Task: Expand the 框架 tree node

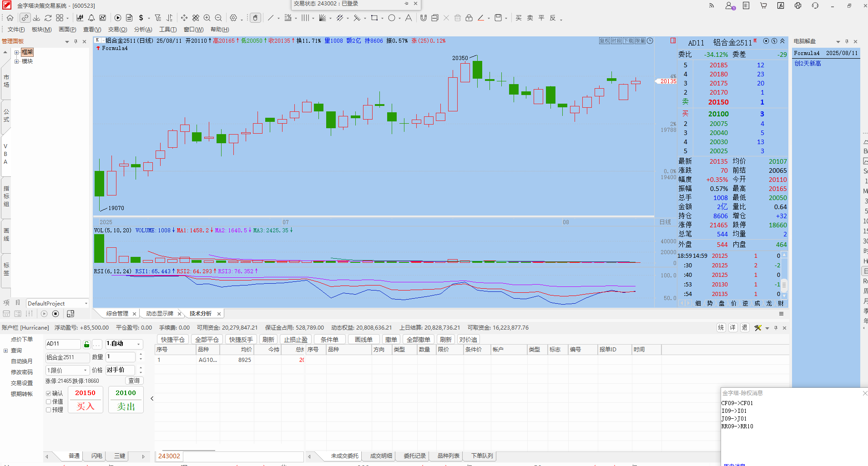Action: (16, 52)
